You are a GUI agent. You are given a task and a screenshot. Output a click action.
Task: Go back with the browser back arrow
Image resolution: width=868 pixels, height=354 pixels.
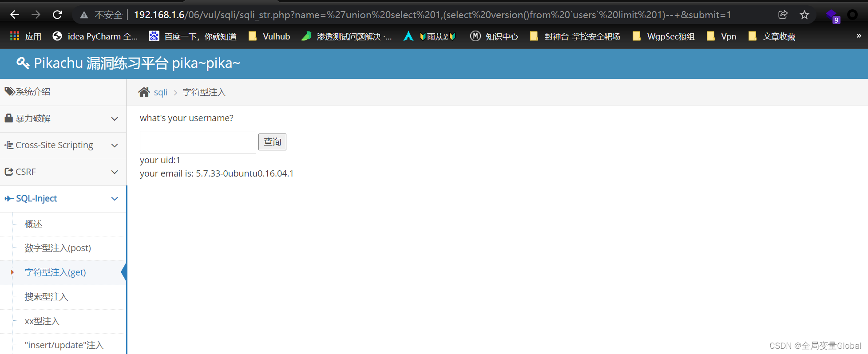point(15,15)
